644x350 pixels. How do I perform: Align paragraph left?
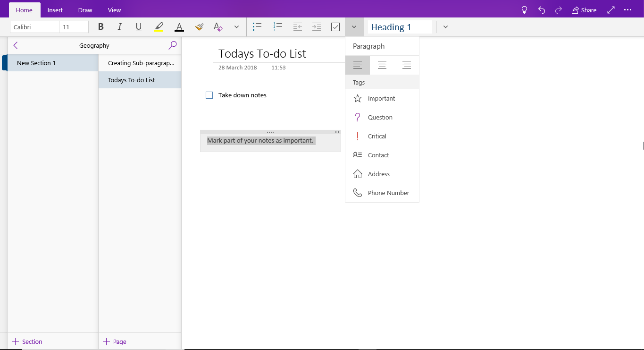click(358, 65)
